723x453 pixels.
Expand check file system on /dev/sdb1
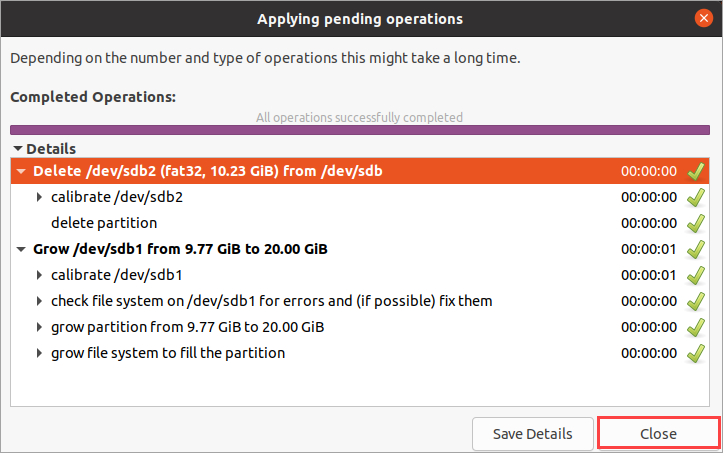tap(40, 301)
